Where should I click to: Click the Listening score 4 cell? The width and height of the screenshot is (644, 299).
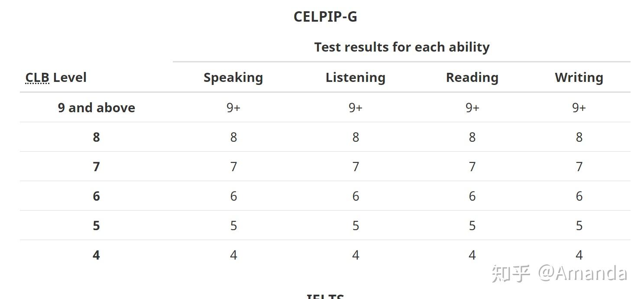click(x=356, y=255)
